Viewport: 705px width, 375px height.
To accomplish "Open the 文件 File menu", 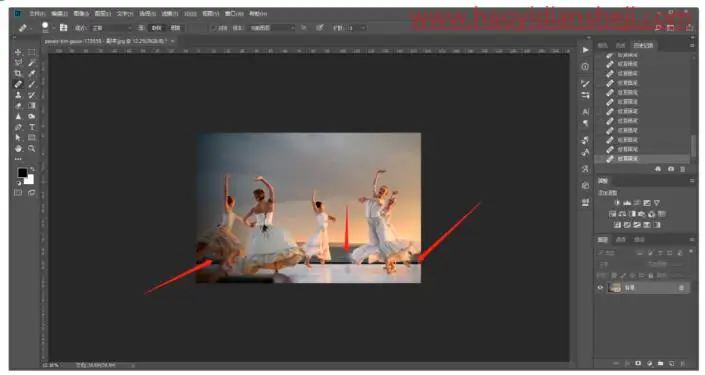I will [37, 14].
